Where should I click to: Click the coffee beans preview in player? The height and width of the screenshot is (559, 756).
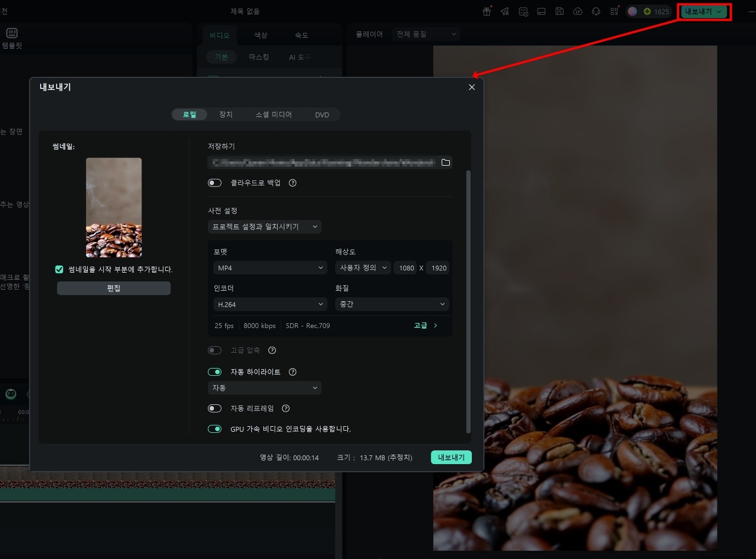tap(575, 298)
